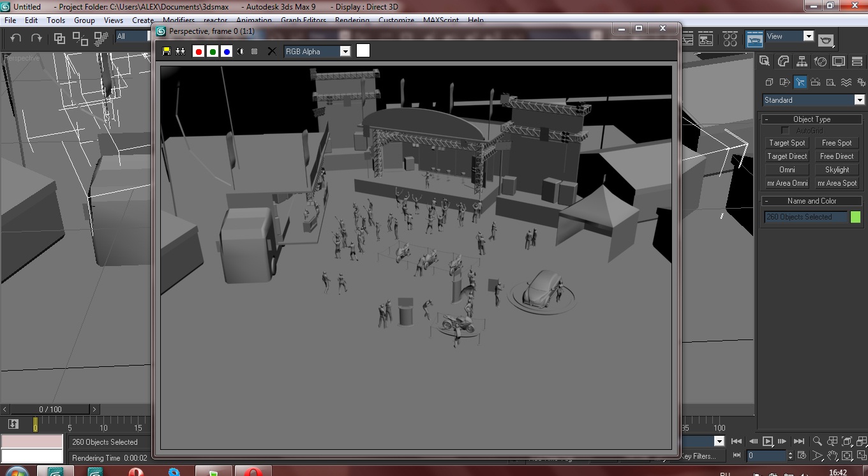Expand the Standard light type dropdown
Screen dimensions: 868x476
[859, 100]
